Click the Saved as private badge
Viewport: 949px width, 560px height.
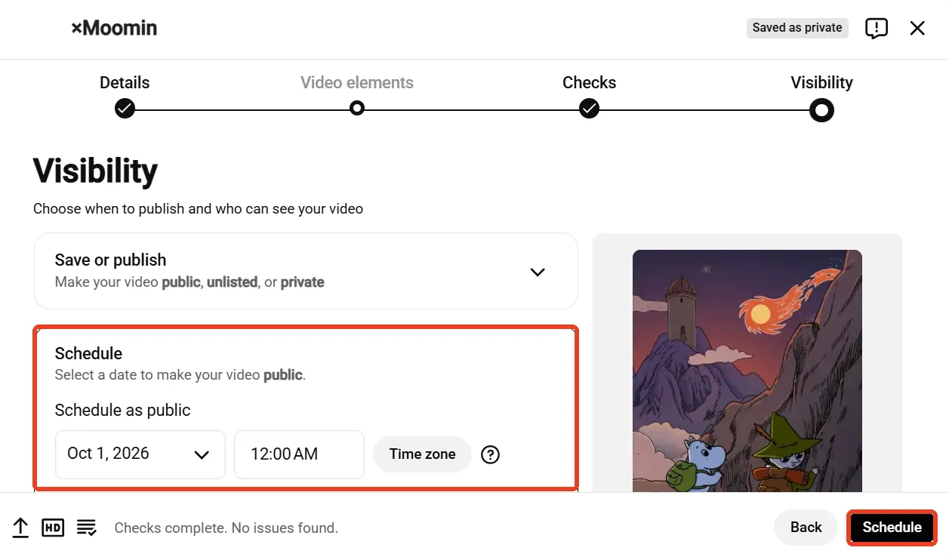point(797,28)
